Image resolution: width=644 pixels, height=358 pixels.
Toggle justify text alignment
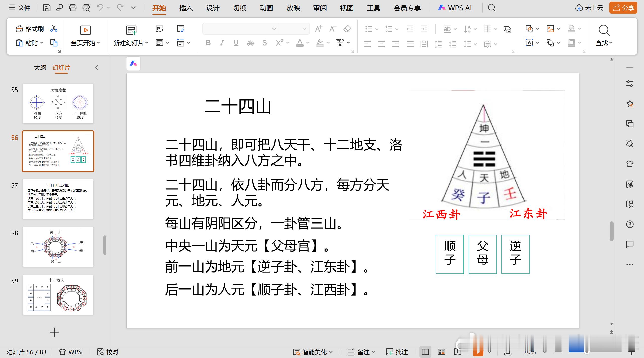tap(410, 44)
